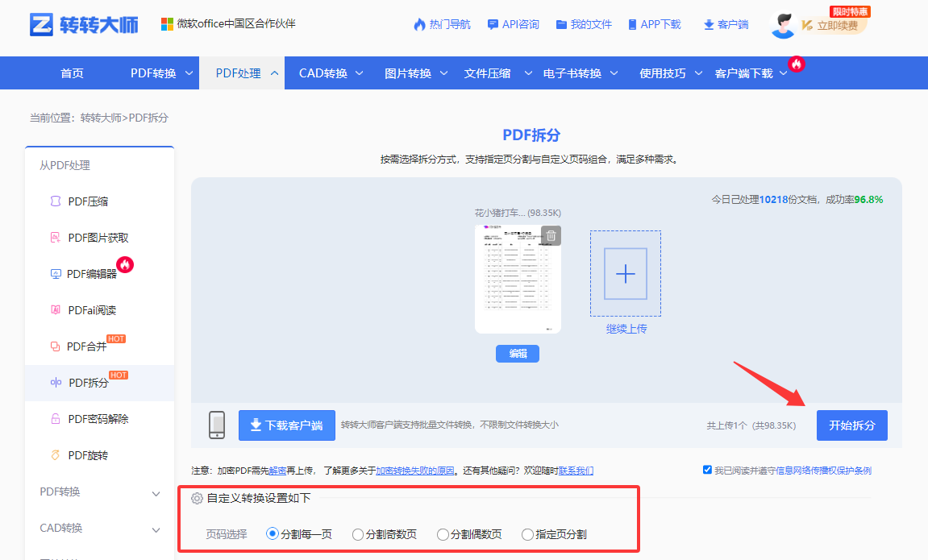Click the mobile phone icon near 下载客户端
Screen dimensions: 928x560
217,425
